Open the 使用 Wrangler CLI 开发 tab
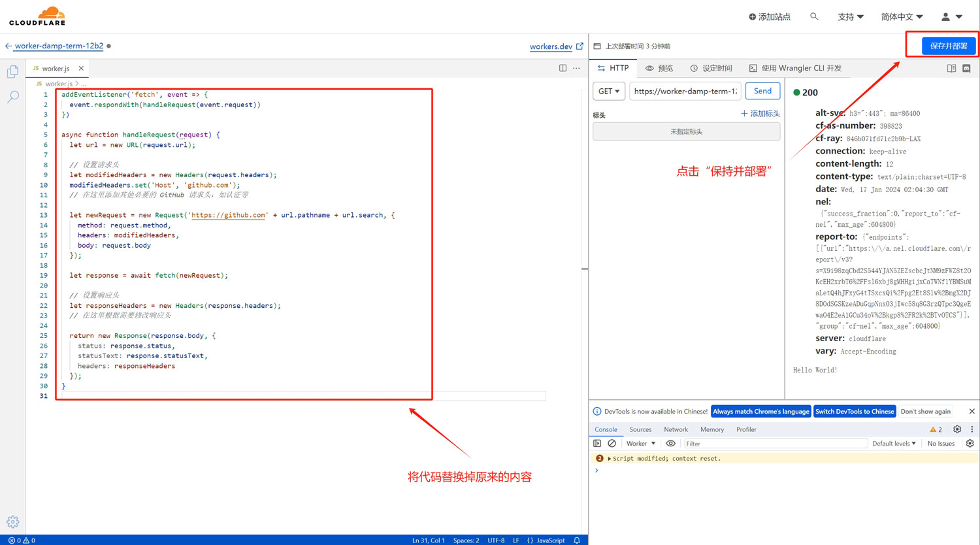This screenshot has height=545, width=980. click(x=795, y=68)
